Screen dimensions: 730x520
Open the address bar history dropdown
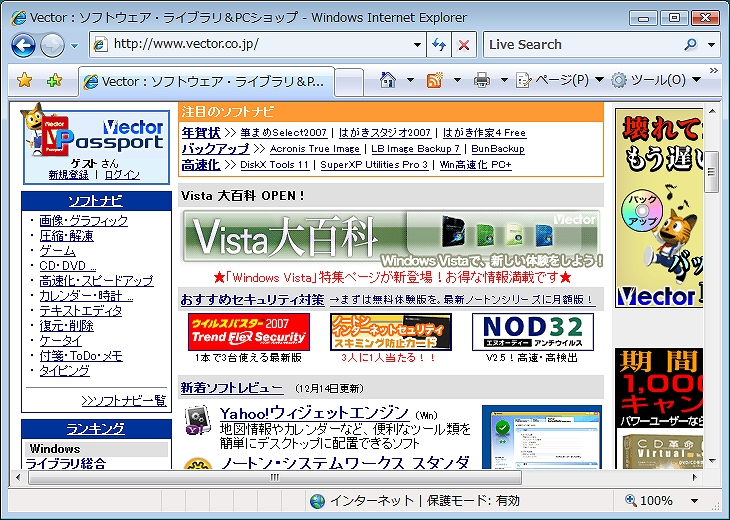click(x=418, y=45)
